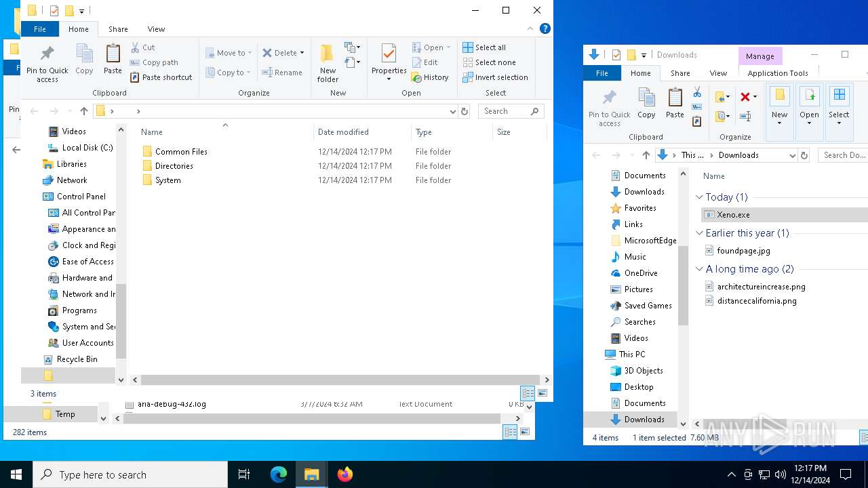Viewport: 868px width, 488px height.
Task: Click Select all in the ribbon
Action: (x=484, y=47)
